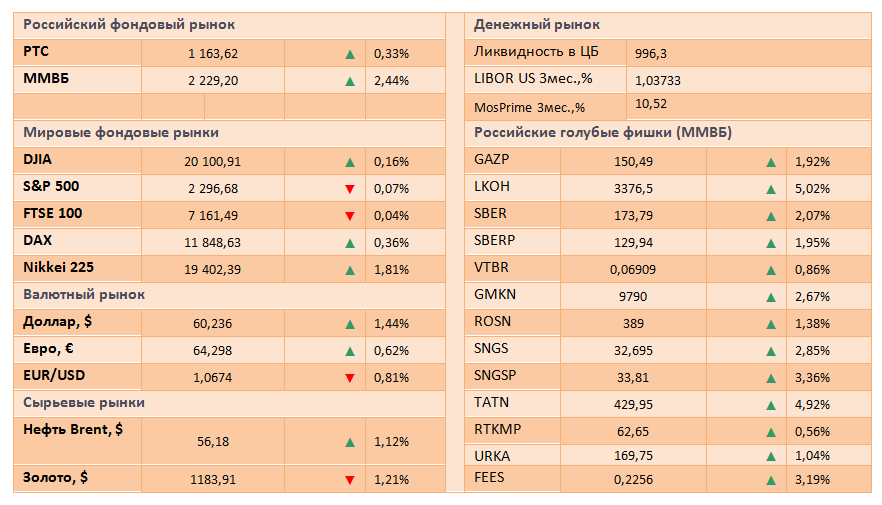Click the green arrow for Нефть Brent

coord(350,442)
